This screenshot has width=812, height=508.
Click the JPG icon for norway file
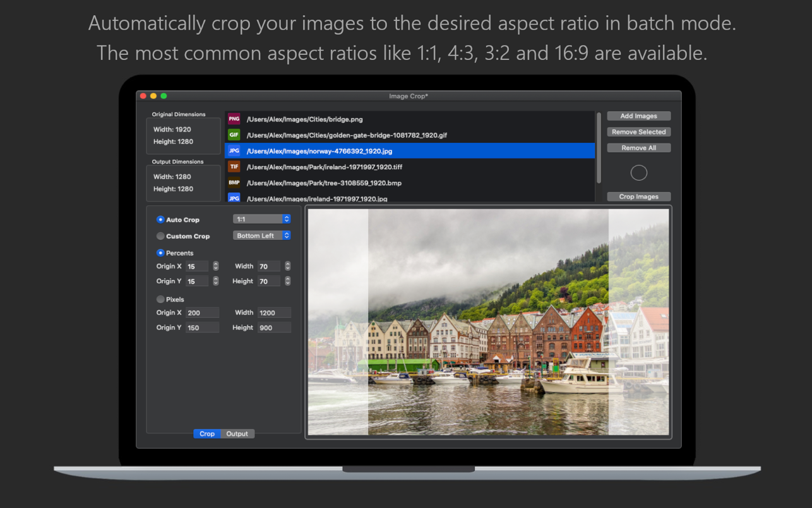click(234, 151)
